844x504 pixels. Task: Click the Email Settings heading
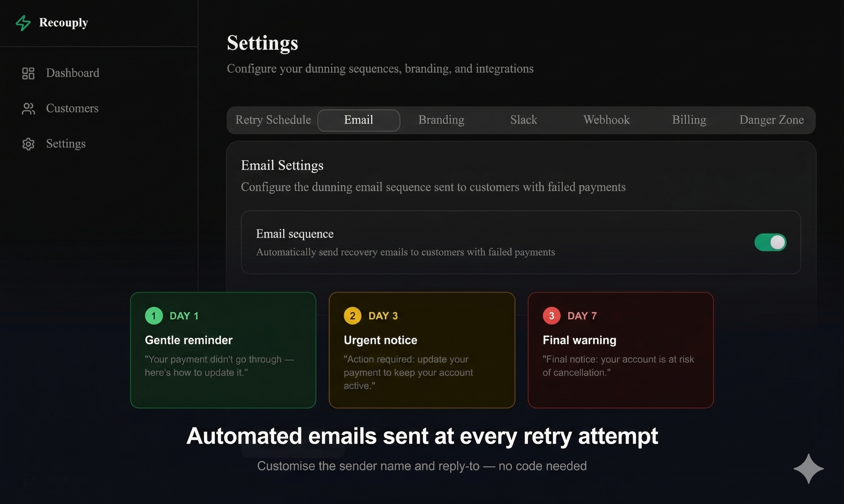tap(282, 165)
